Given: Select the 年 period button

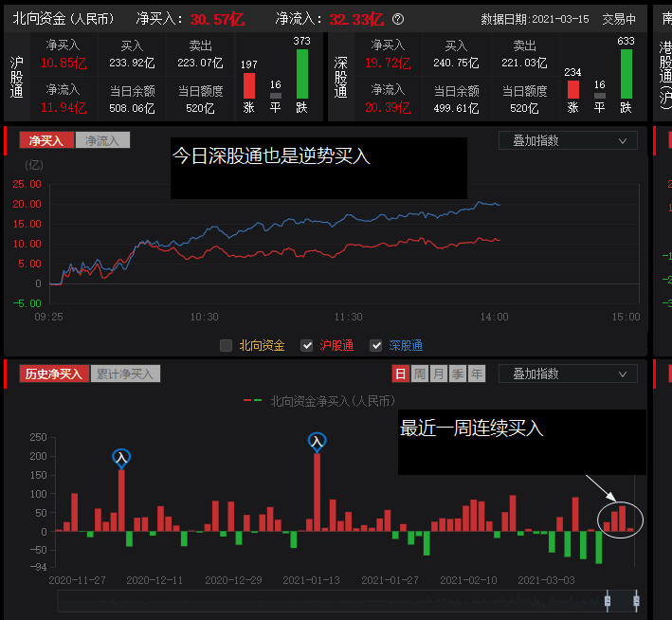Looking at the screenshot, I should pos(477,374).
